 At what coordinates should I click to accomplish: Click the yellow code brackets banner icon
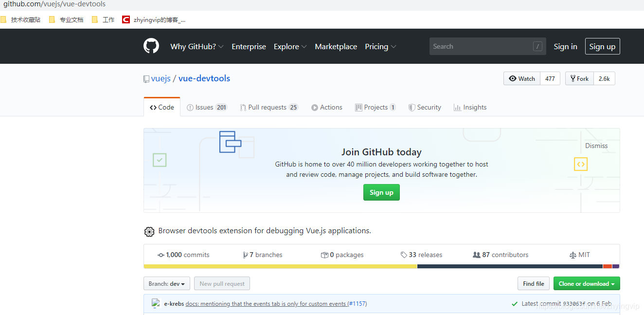(x=581, y=164)
